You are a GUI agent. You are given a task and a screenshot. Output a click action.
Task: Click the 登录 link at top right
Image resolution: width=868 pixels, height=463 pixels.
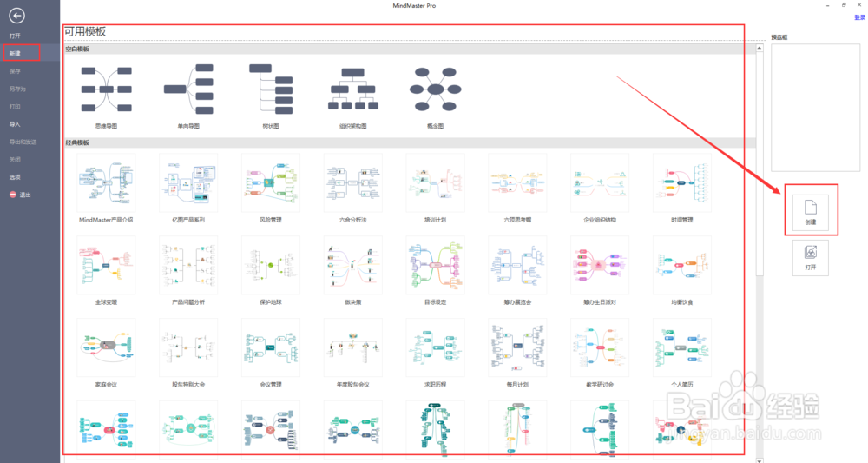[x=859, y=17]
